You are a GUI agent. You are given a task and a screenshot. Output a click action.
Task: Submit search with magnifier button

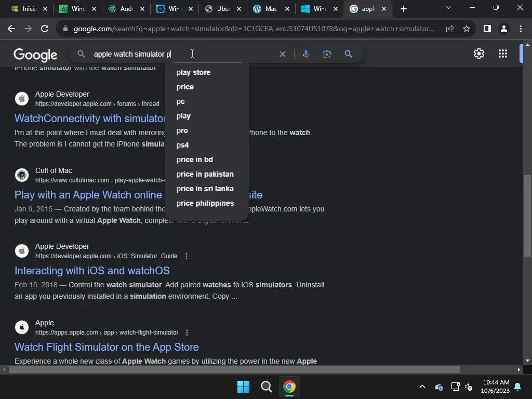[348, 54]
